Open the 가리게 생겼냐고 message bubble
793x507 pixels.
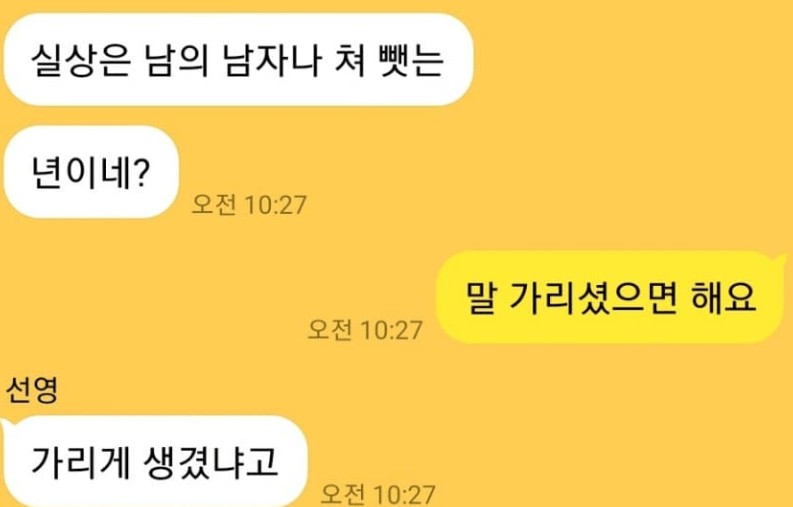155,461
